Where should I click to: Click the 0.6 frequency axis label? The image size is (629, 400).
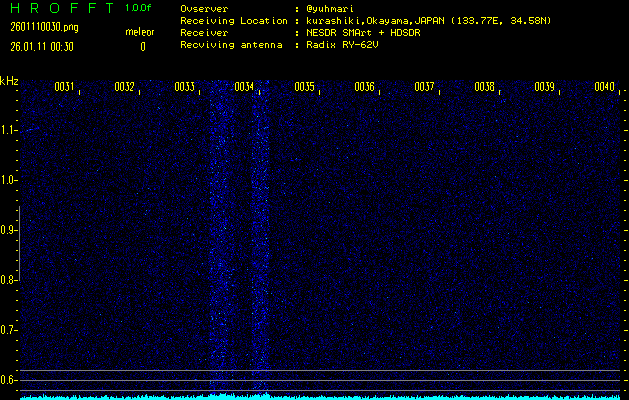(x=9, y=380)
